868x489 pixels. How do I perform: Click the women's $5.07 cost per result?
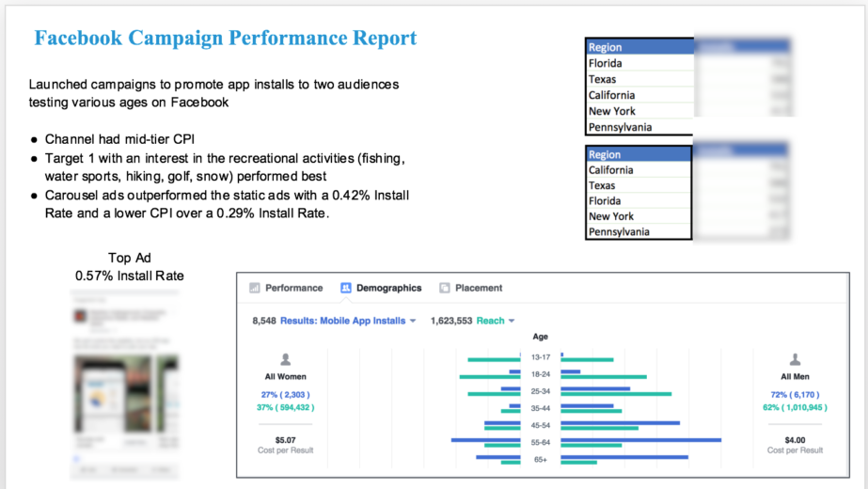pos(286,440)
